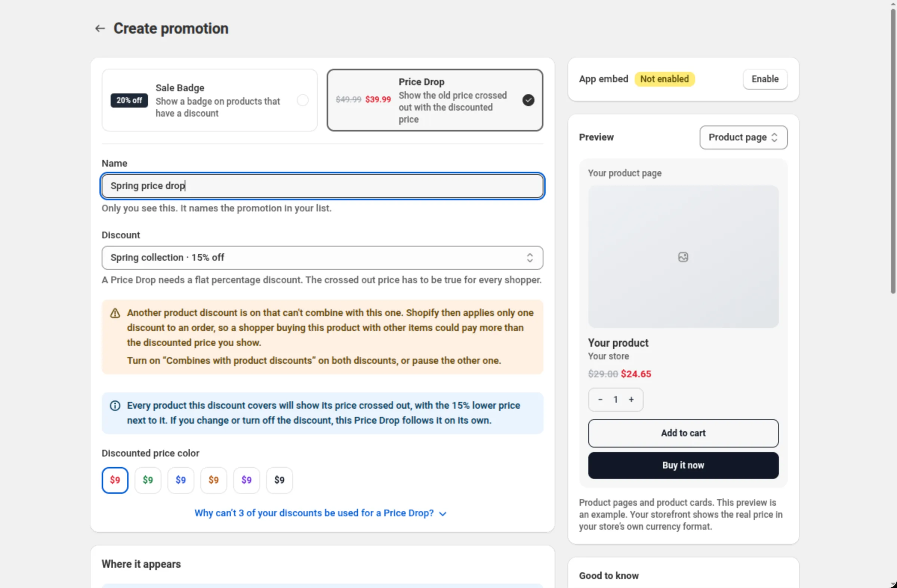Screen dimensions: 897x588
Task: Choose the red discounted price color
Action: point(115,480)
